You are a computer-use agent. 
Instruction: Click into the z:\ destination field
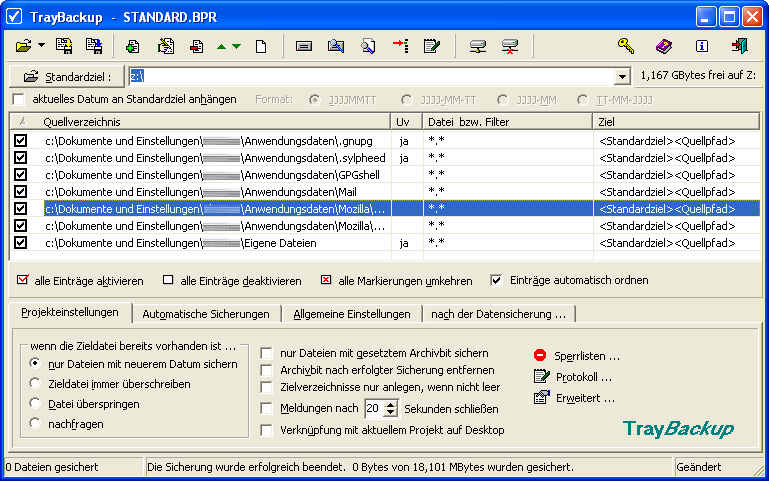371,76
